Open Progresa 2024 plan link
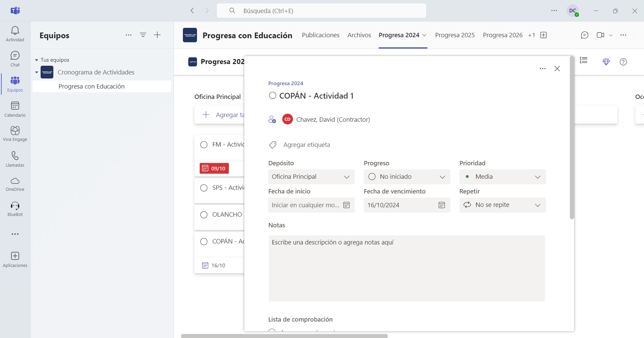Viewport: 644px width, 338px height. coord(286,83)
